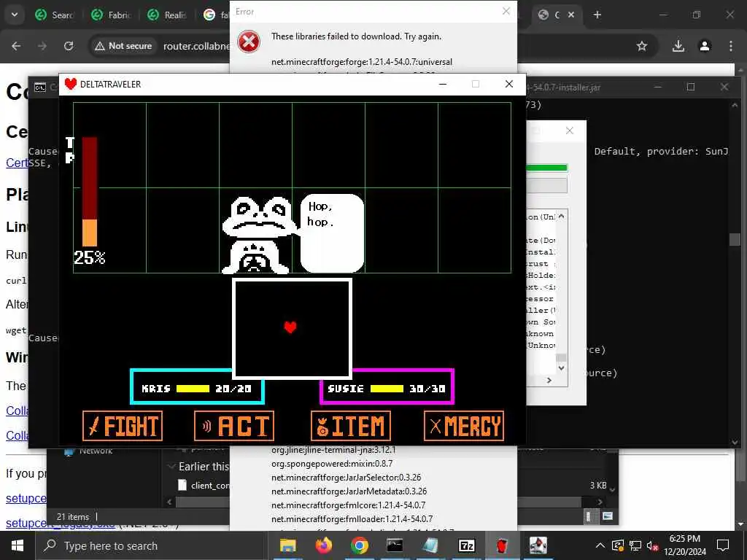747x560 pixels.
Task: Switch to the 'Fabric' Chrome tab
Action: [112, 15]
